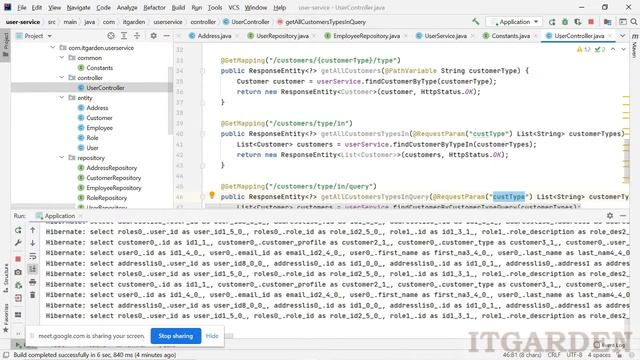Click the Stop sharing button

click(176, 336)
